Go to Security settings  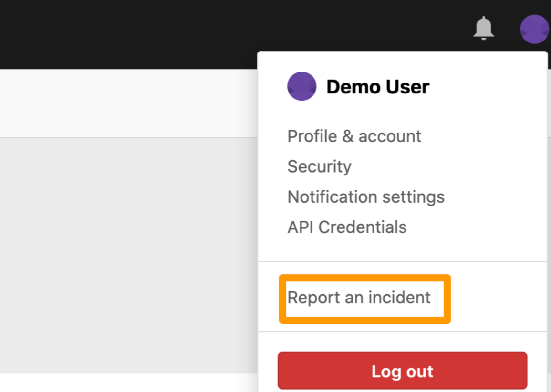point(320,166)
